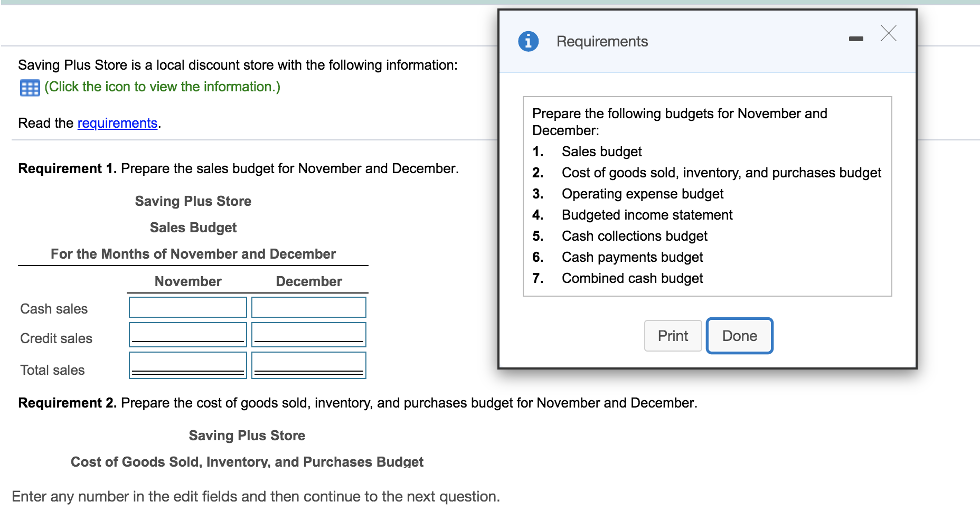Click the Cash sales December input field
Screen dimensions: 980x511
pyautogui.click(x=308, y=307)
